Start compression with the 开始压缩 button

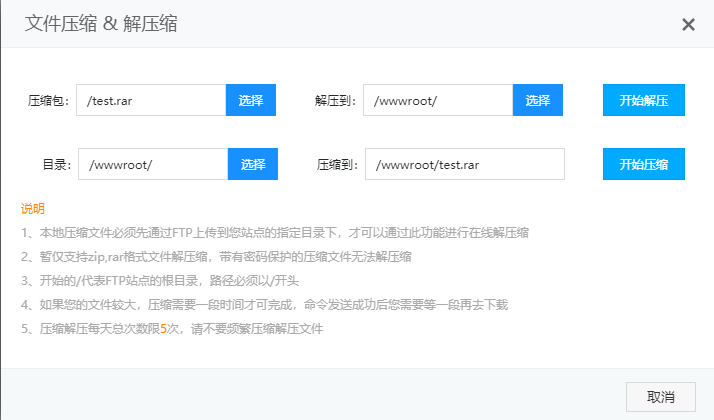[x=643, y=164]
